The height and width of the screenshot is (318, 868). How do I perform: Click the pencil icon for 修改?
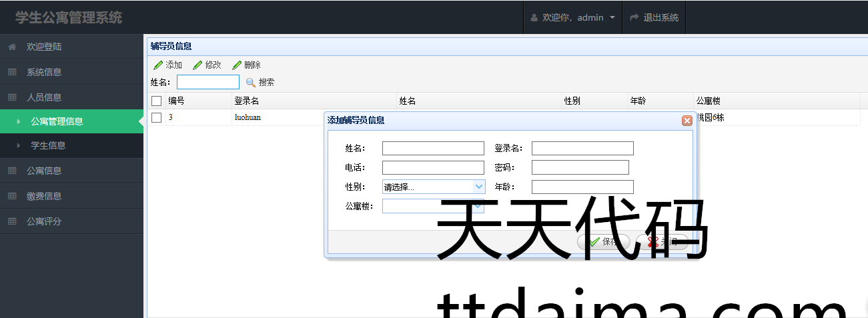click(197, 65)
